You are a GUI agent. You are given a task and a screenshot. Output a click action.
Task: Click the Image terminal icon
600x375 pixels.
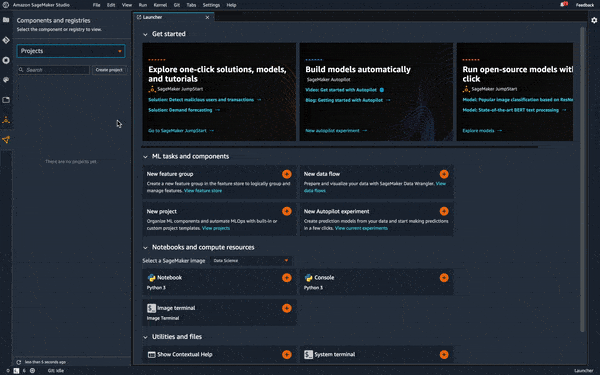151,308
